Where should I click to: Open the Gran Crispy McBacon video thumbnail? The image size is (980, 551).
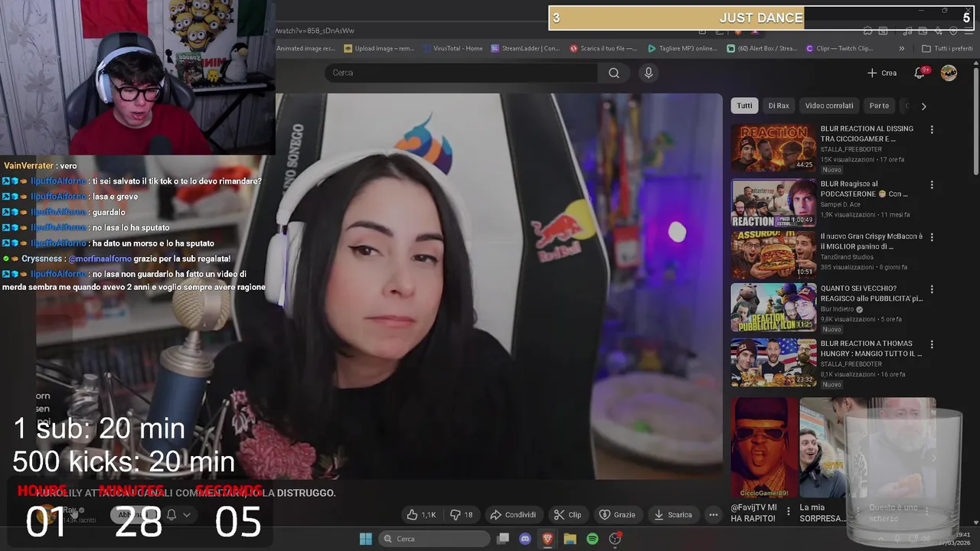coord(773,256)
